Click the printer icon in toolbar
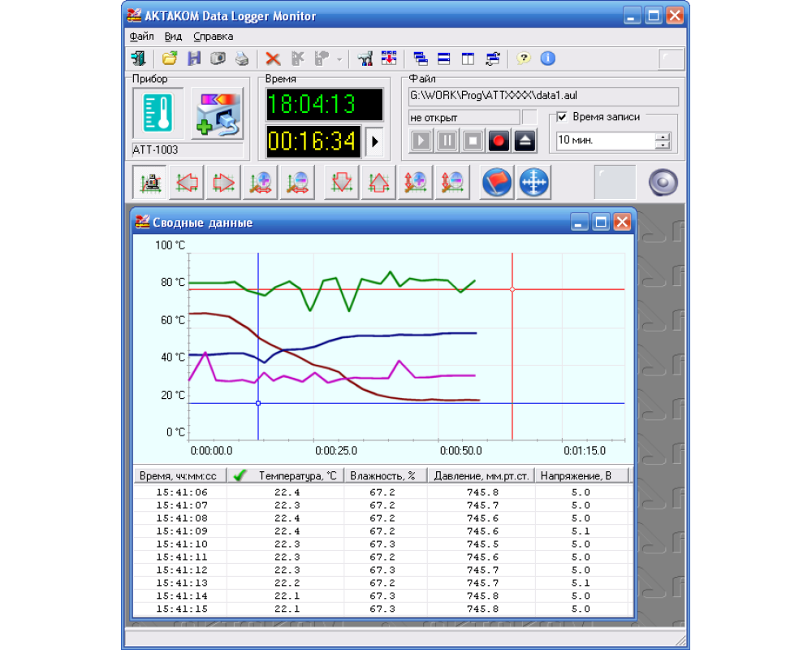Screen dimensions: 812x650 pos(241,58)
